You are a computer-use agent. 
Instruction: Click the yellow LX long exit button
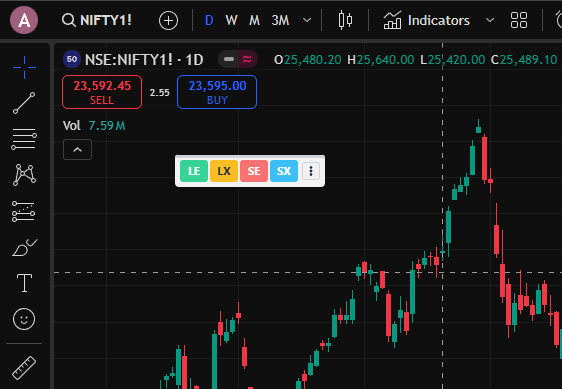pos(224,171)
